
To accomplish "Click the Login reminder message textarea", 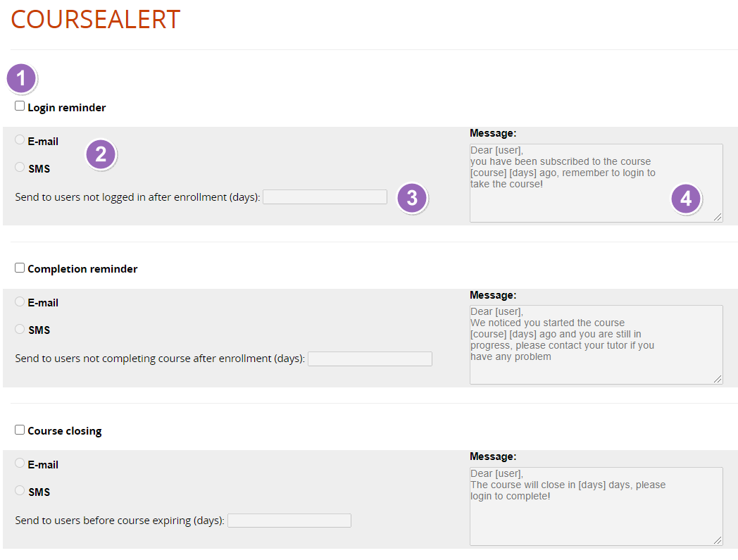I will click(x=596, y=183).
